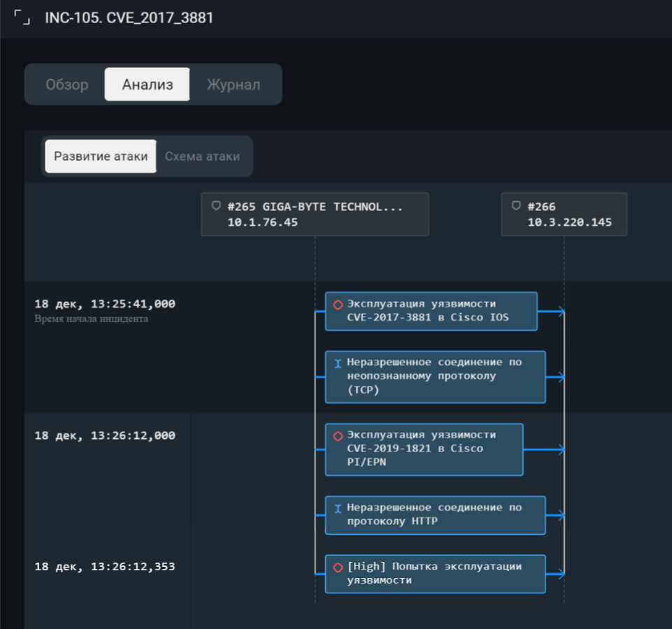Click the expand fullscreen icon beside INC-105
The image size is (672, 629).
coord(22,18)
